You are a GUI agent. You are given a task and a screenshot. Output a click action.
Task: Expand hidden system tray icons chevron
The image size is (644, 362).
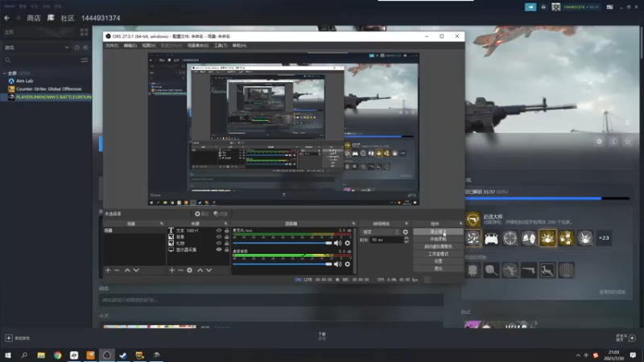pyautogui.click(x=578, y=355)
